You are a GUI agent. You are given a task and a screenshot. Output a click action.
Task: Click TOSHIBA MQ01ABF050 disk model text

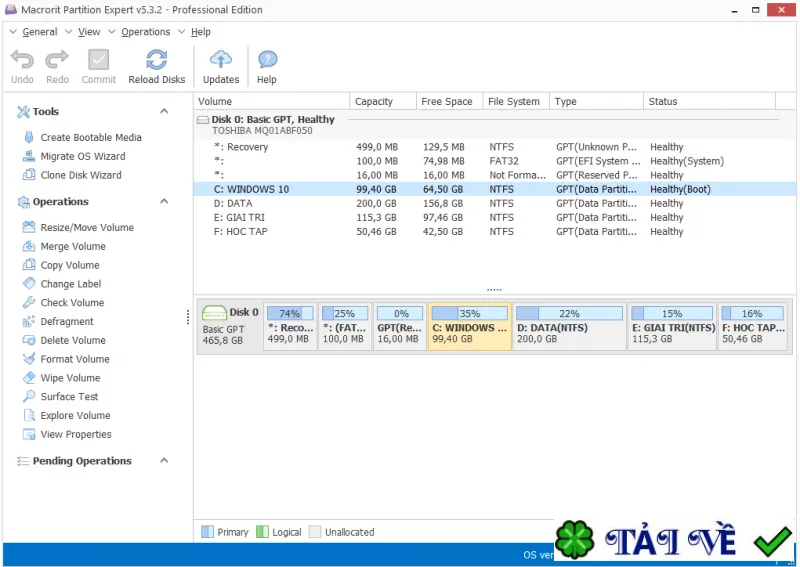(x=262, y=131)
